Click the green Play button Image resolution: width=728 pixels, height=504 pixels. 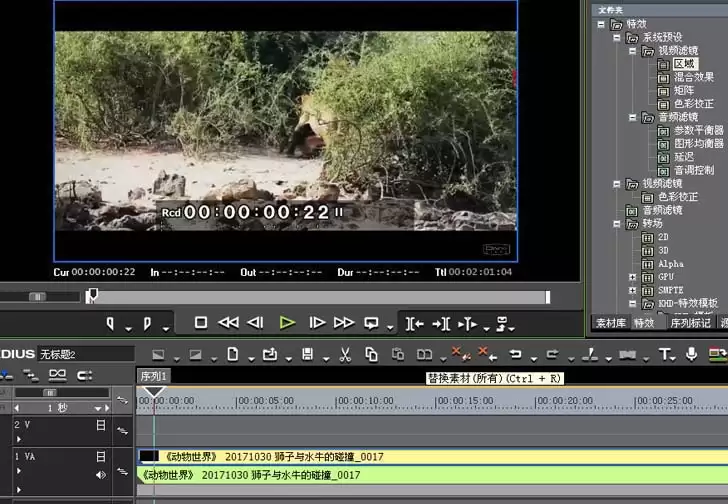click(287, 323)
